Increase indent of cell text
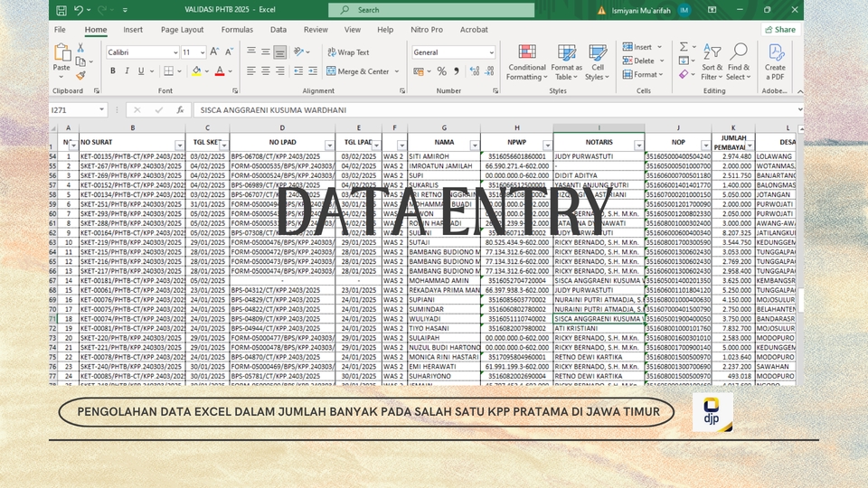Image resolution: width=868 pixels, height=488 pixels. [313, 70]
